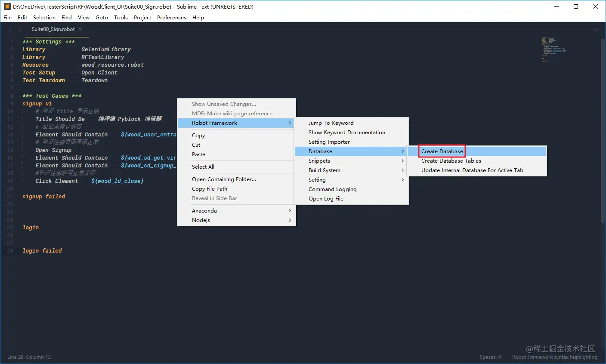Choose Robot Framework in context menu
The width and height of the screenshot is (606, 364).
point(236,123)
